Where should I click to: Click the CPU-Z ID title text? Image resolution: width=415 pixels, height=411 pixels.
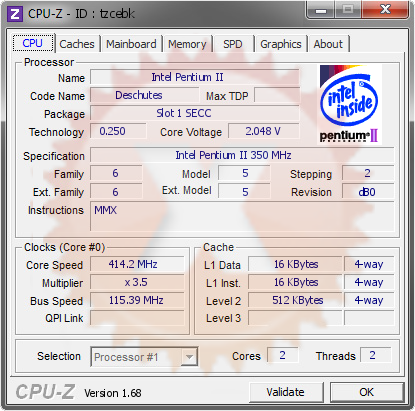[81, 14]
